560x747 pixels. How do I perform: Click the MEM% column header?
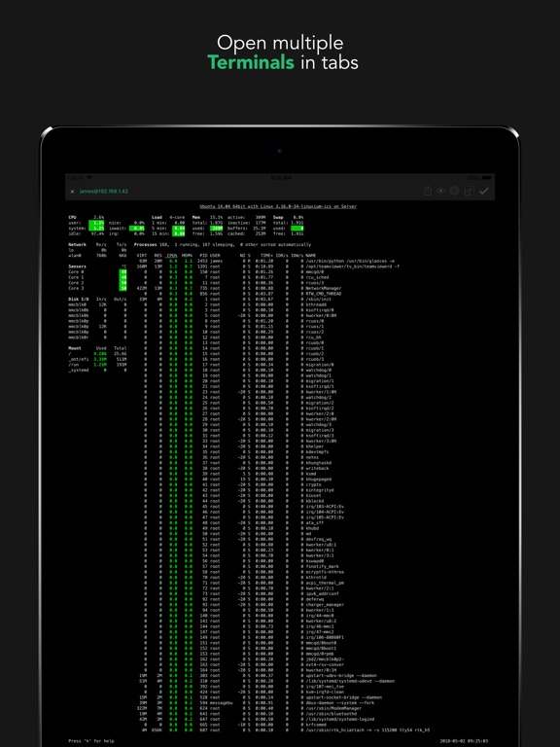point(187,256)
